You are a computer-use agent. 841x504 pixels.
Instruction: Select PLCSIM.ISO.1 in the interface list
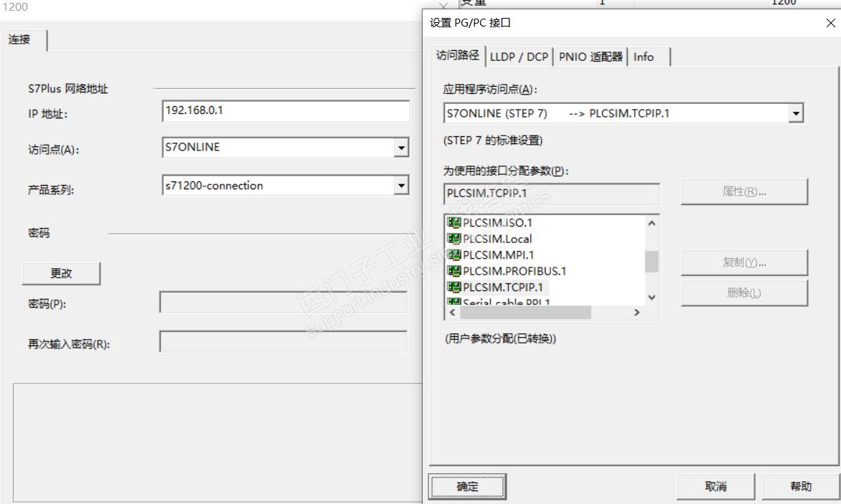pyautogui.click(x=497, y=223)
